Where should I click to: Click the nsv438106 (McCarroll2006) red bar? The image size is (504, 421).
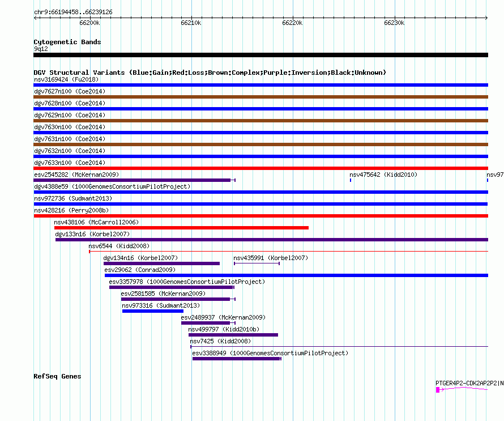point(181,228)
